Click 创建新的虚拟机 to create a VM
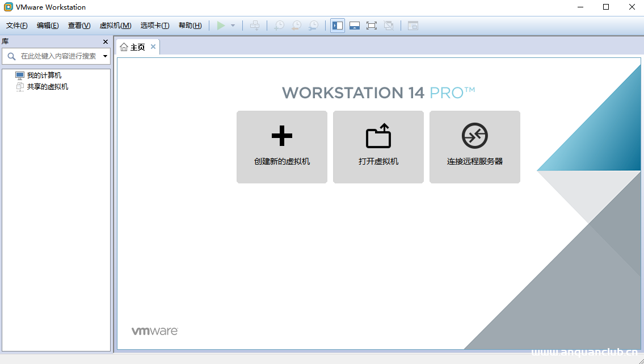 point(281,147)
